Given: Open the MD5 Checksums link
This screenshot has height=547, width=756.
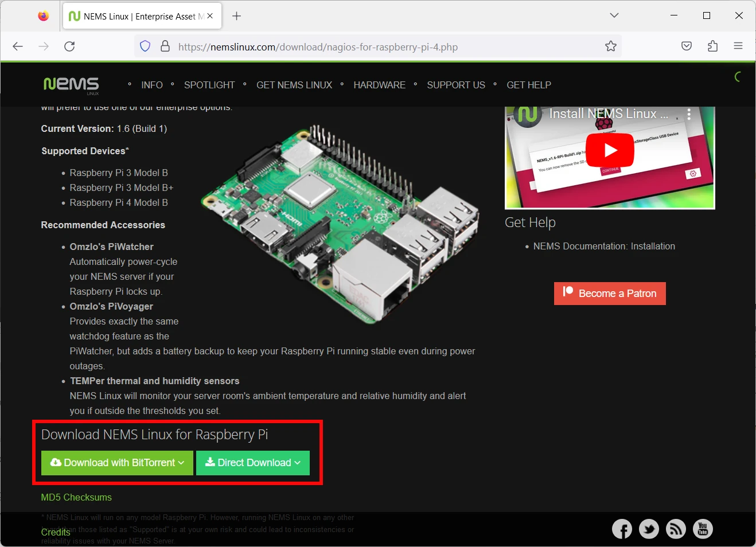Looking at the screenshot, I should [76, 497].
